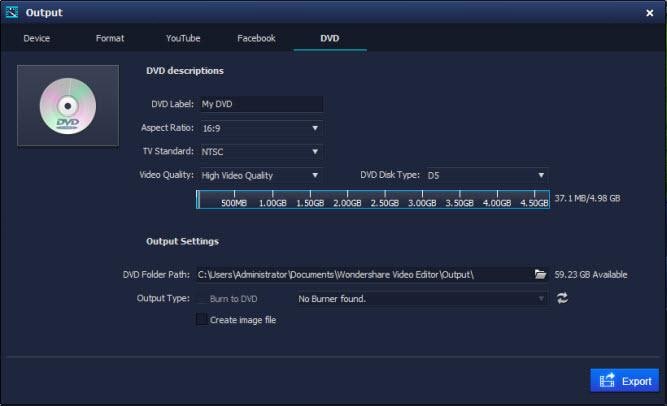Click the disk capacity usage bar
Screen dimensions: 667x406
373,199
